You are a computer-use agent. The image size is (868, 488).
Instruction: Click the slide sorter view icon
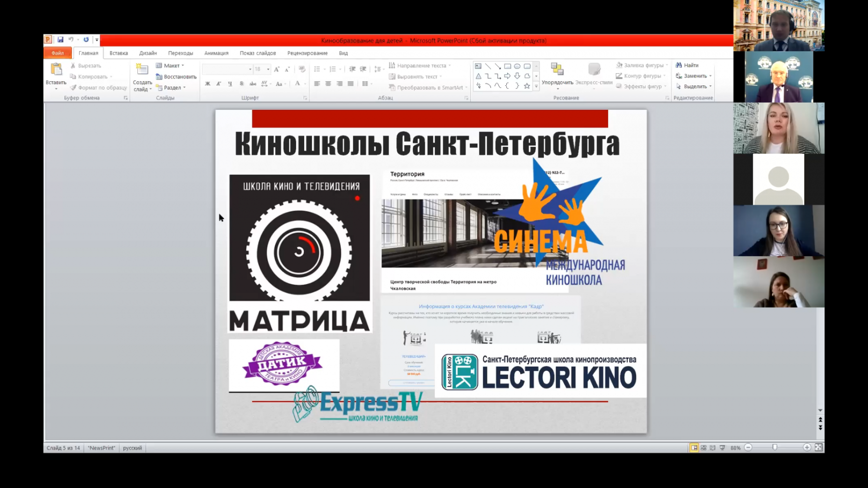pyautogui.click(x=704, y=448)
